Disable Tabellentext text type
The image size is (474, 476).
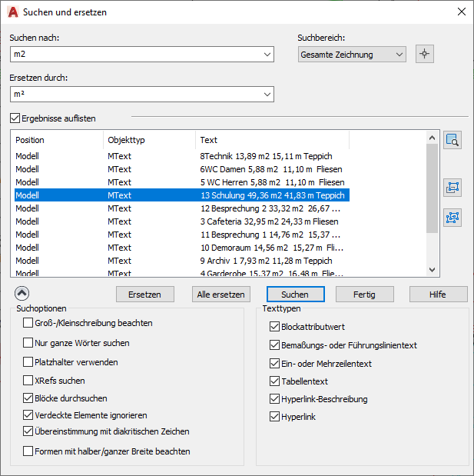[x=275, y=381]
